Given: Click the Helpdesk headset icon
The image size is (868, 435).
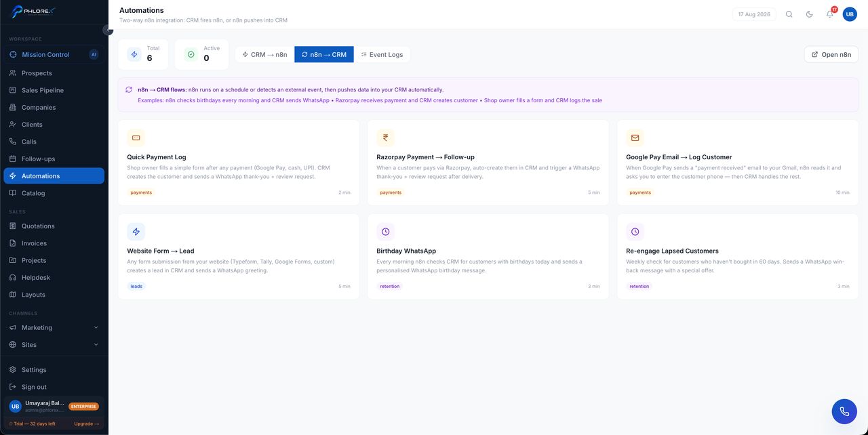Looking at the screenshot, I should 13,278.
